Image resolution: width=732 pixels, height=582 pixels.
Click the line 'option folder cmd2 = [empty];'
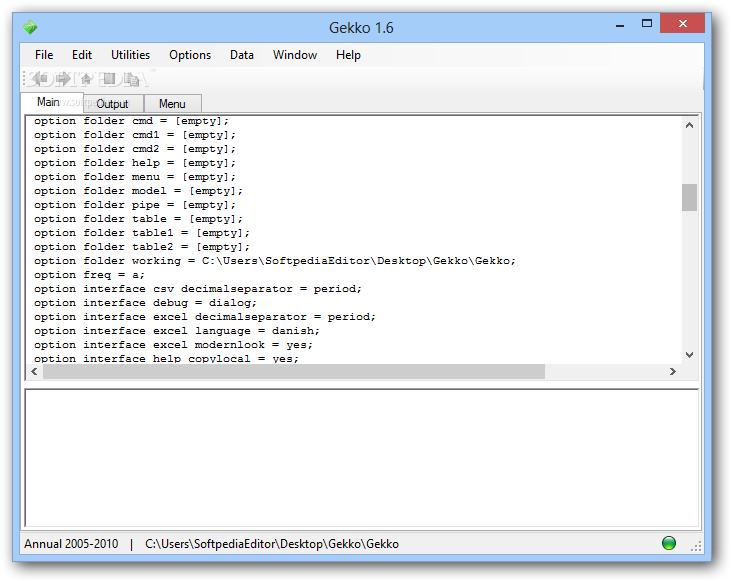coord(134,149)
